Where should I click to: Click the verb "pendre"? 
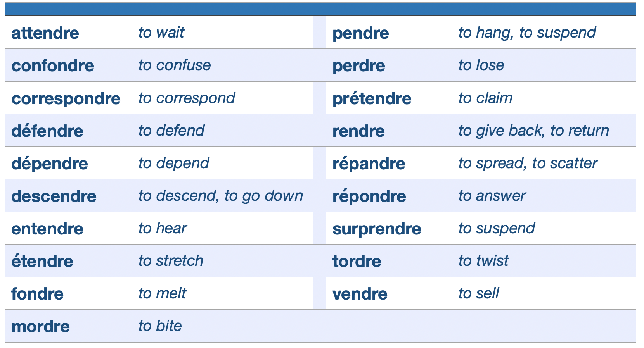click(361, 33)
